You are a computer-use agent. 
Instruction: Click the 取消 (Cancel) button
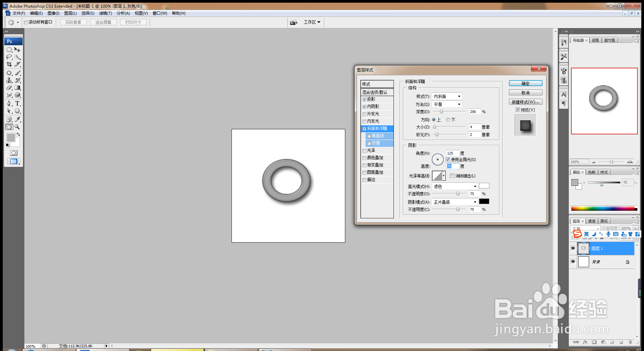coord(526,93)
